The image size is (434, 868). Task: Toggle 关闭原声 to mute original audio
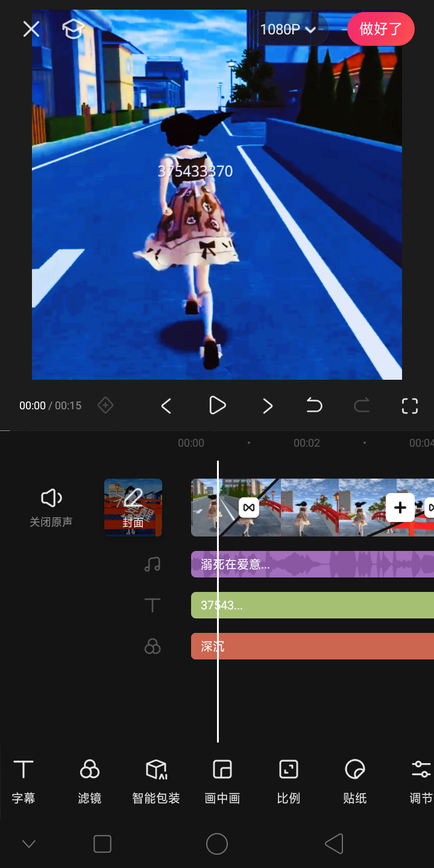click(51, 507)
